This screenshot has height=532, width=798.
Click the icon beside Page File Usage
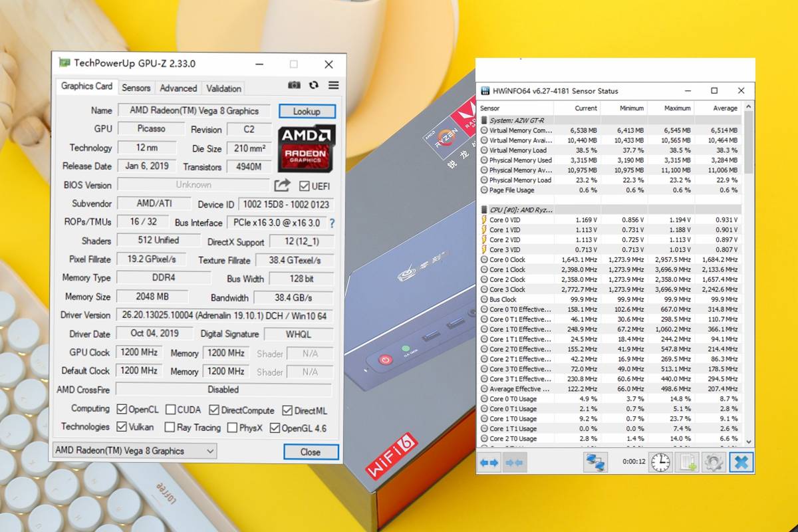click(x=483, y=190)
